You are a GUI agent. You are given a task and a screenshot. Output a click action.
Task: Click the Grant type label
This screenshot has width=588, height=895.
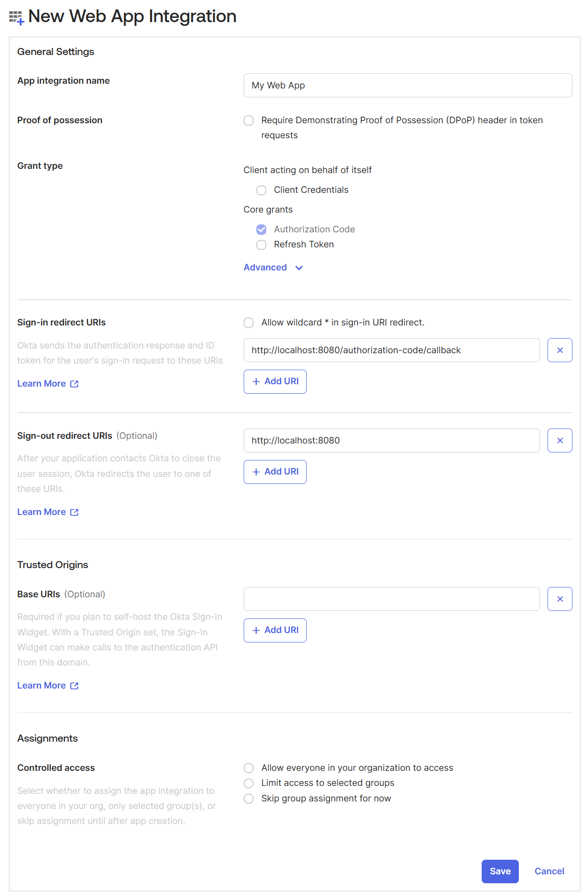(x=40, y=166)
